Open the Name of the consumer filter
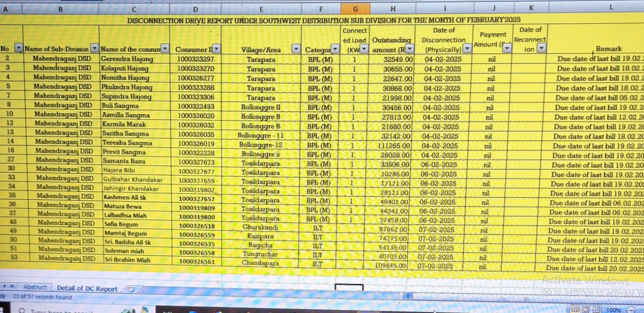This screenshot has height=313, width=644. coord(165,49)
